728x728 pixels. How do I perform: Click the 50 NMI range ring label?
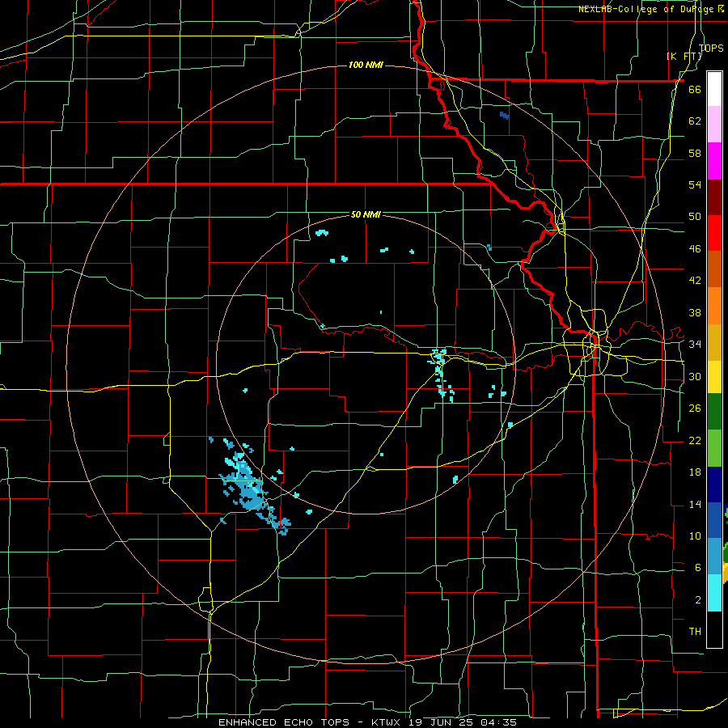pyautogui.click(x=366, y=214)
